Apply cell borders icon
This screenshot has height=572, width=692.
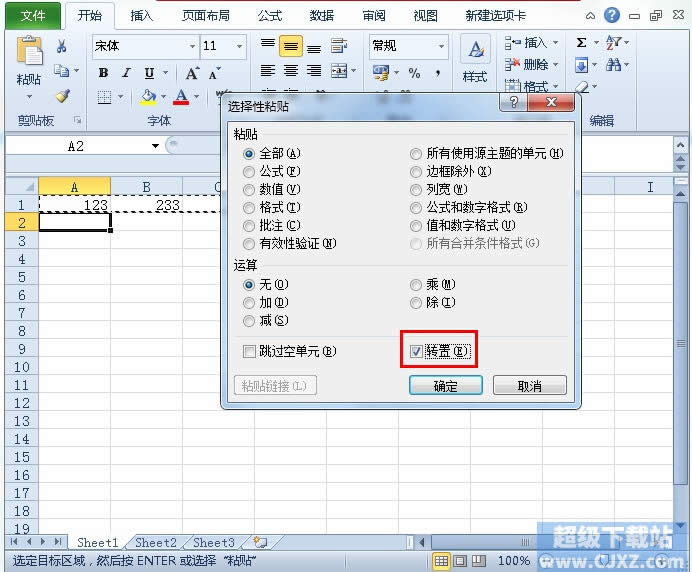pyautogui.click(x=104, y=97)
